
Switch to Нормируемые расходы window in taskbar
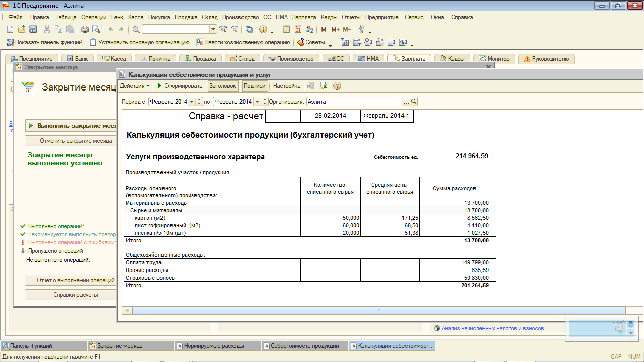(x=217, y=346)
